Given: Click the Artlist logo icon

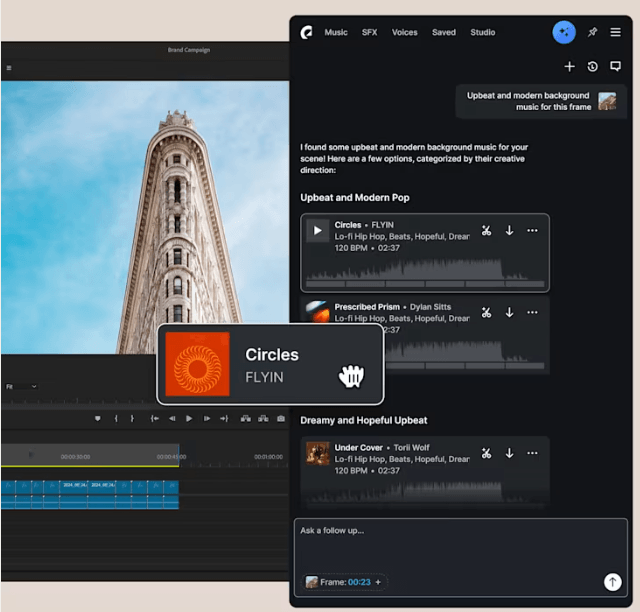Looking at the screenshot, I should (307, 32).
